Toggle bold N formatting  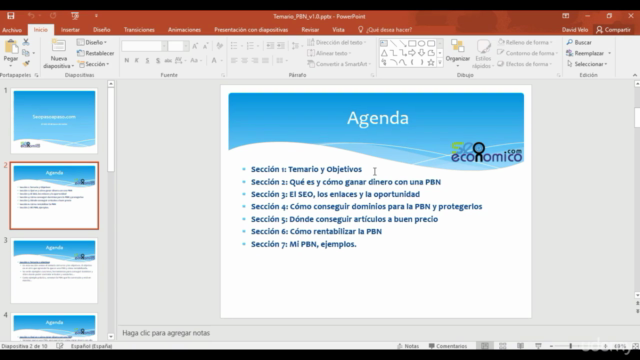pyautogui.click(x=127, y=60)
